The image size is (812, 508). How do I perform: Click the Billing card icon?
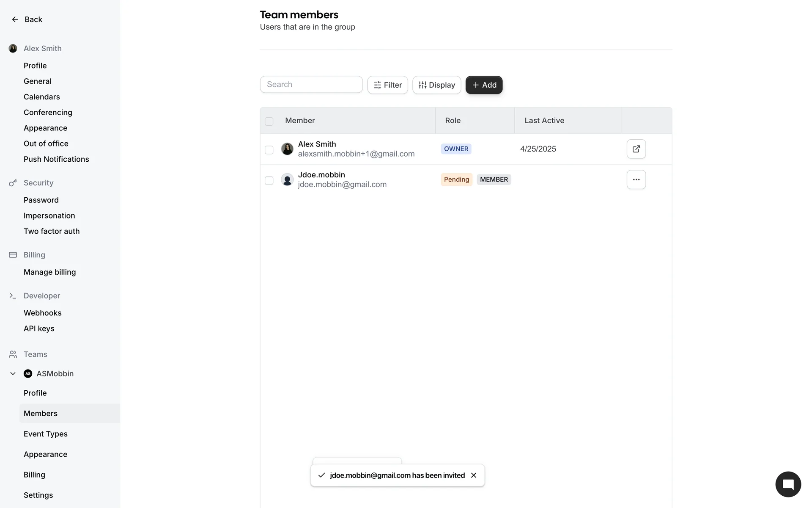pyautogui.click(x=13, y=255)
